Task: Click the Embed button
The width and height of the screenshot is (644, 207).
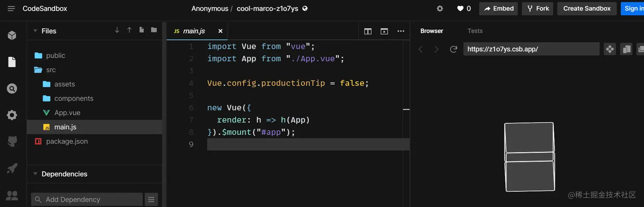Action: [498, 9]
